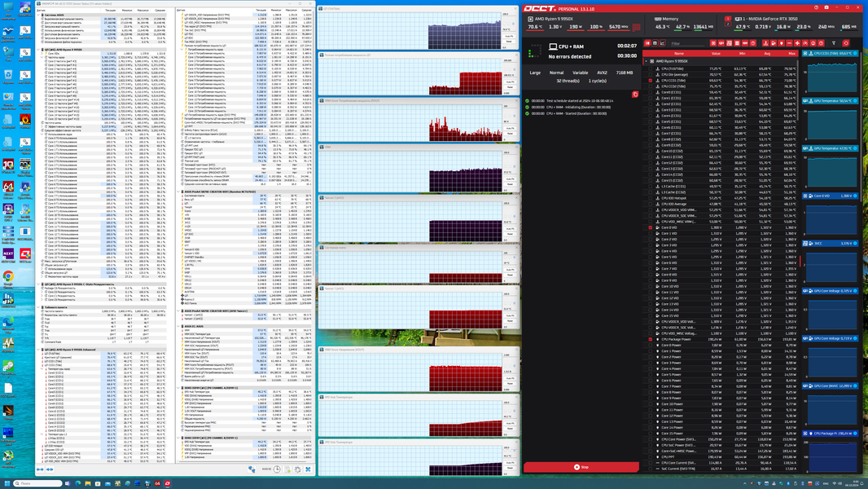Reset min/max values with the refresh icon
Viewport: 868px width, 489px height.
click(x=846, y=43)
